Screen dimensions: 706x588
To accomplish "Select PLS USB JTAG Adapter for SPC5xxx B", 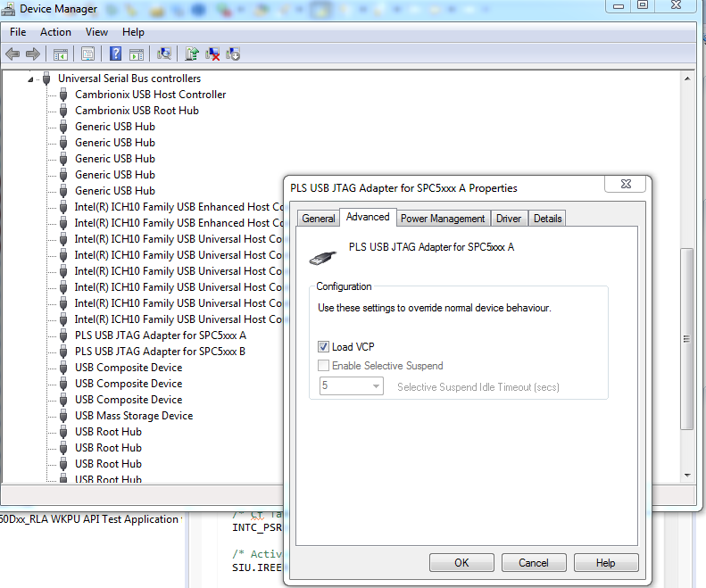I will point(160,352).
